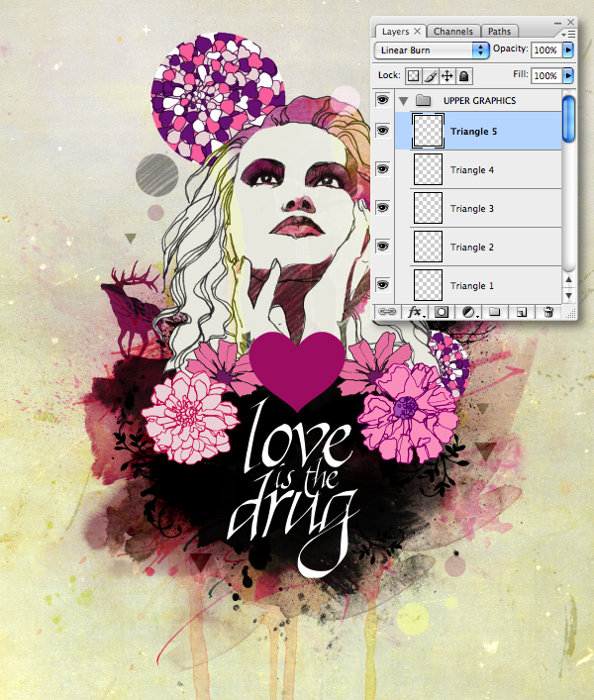Select the Triangle 1 layer name
Viewport: 594px width, 700px height.
pos(472,286)
